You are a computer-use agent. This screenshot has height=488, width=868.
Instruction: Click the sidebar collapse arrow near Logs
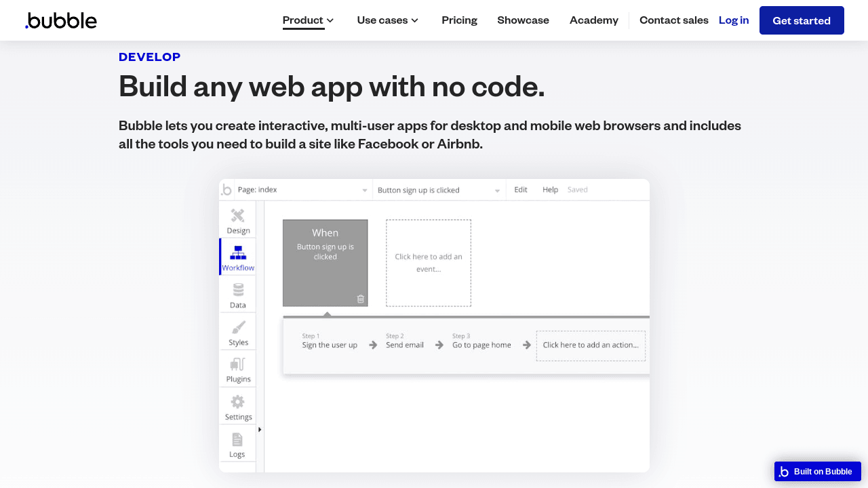260,429
